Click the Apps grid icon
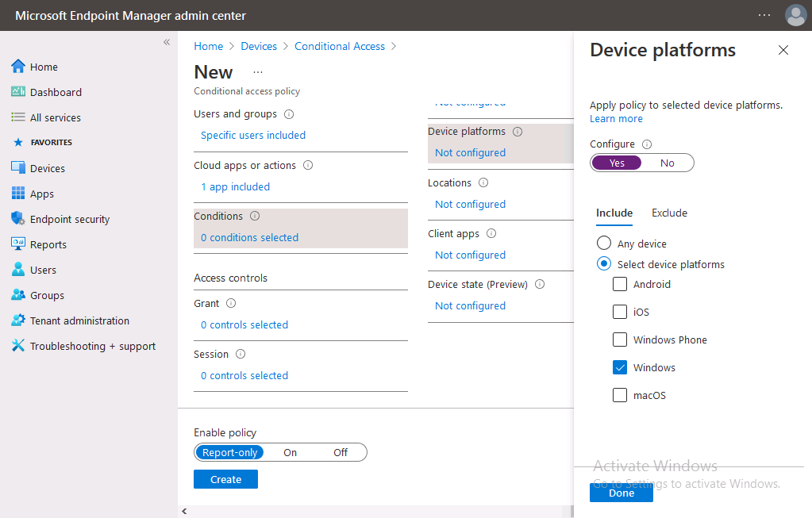Screen dimensions: 812x518 [x=18, y=193]
